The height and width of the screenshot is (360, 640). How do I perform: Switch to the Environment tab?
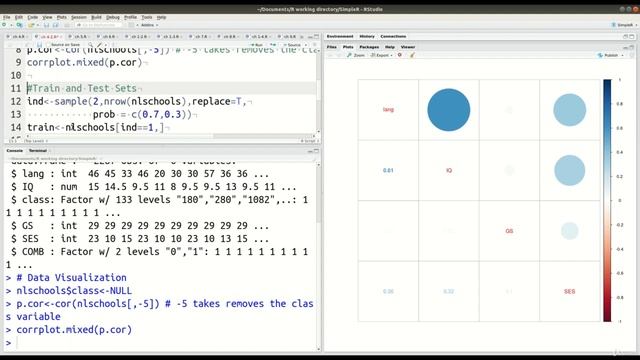(x=340, y=36)
